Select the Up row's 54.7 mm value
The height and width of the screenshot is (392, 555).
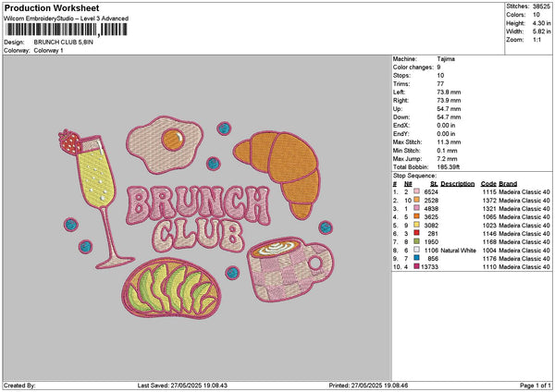449,109
